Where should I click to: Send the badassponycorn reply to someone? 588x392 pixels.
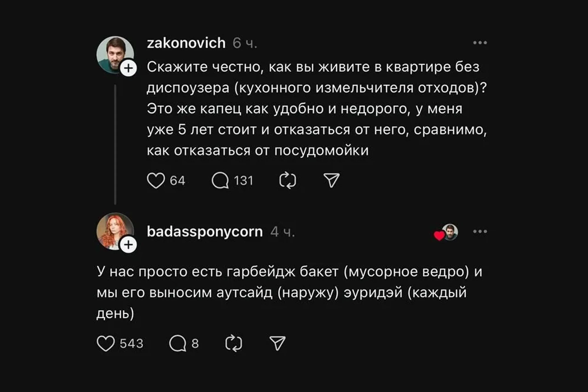(x=277, y=343)
